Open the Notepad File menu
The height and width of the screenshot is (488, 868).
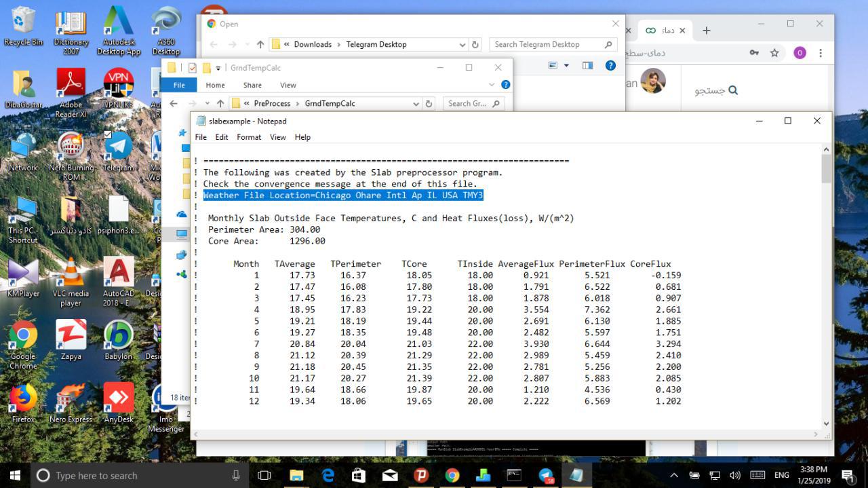tap(201, 137)
